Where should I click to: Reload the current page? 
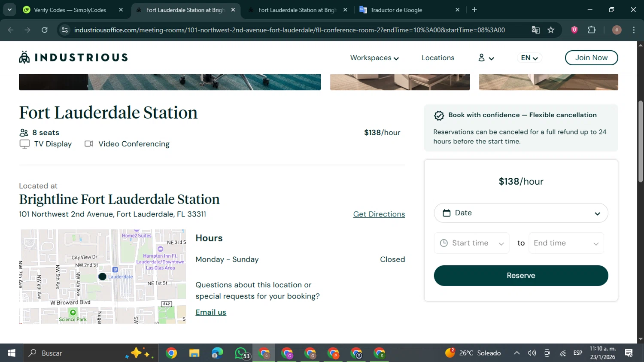44,30
